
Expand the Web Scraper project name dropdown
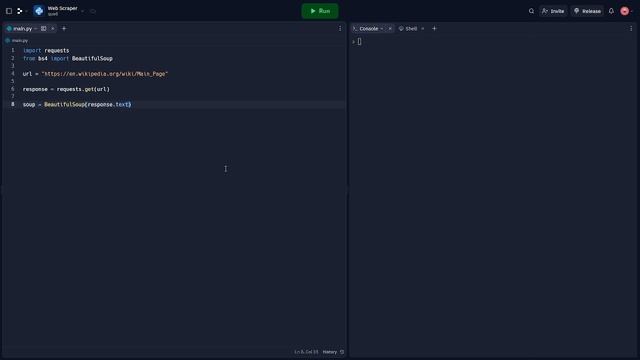(x=83, y=11)
